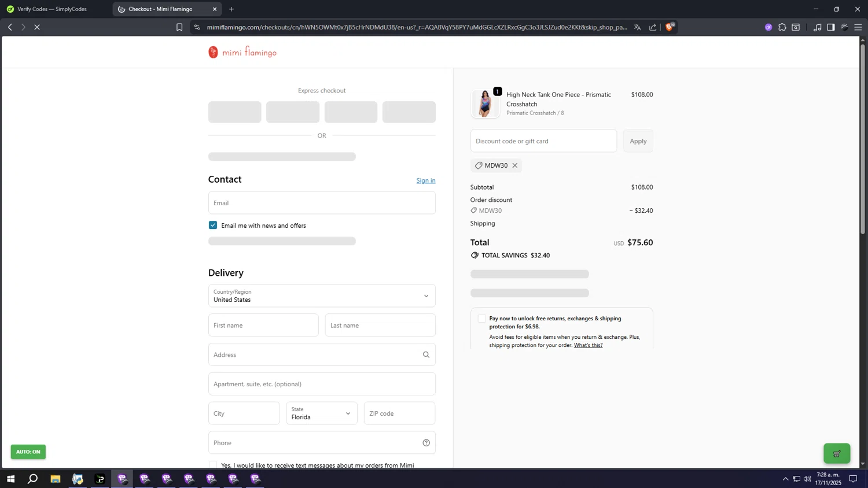
Task: Click the browser URL address bar
Action: (x=417, y=27)
